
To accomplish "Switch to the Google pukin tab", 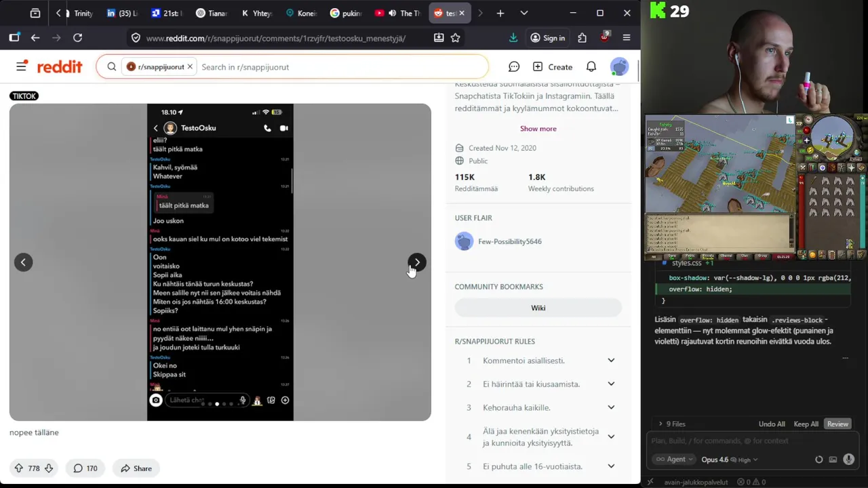I will pos(346,13).
